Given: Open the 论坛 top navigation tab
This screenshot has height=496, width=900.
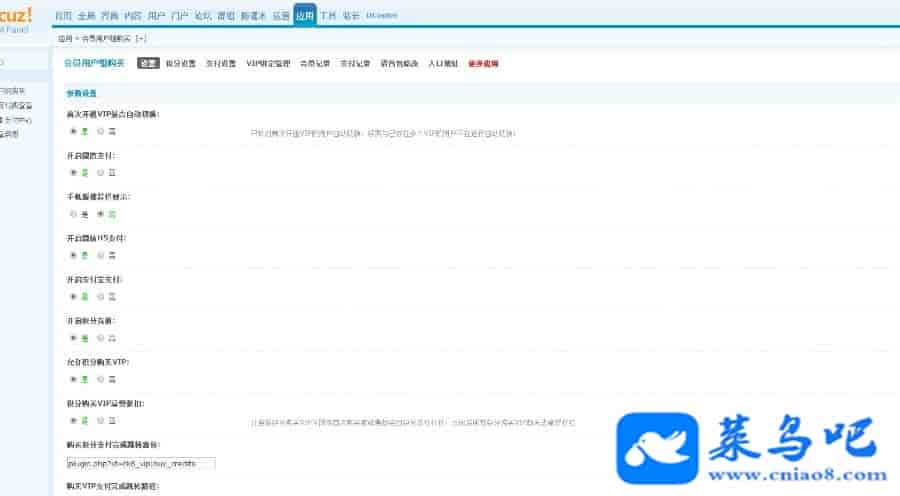Looking at the screenshot, I should pos(203,16).
